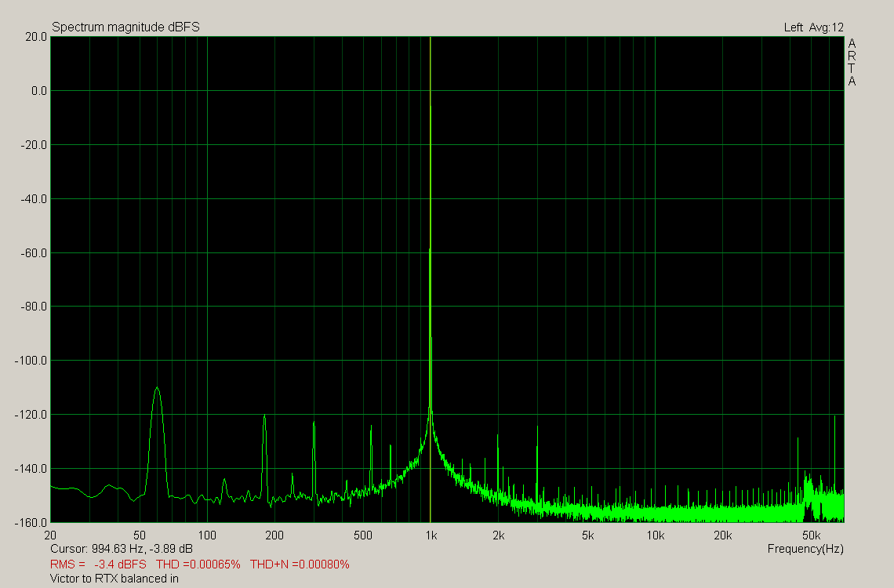Click the 2k frequency label
Screen dimensions: 894x588
[498, 535]
